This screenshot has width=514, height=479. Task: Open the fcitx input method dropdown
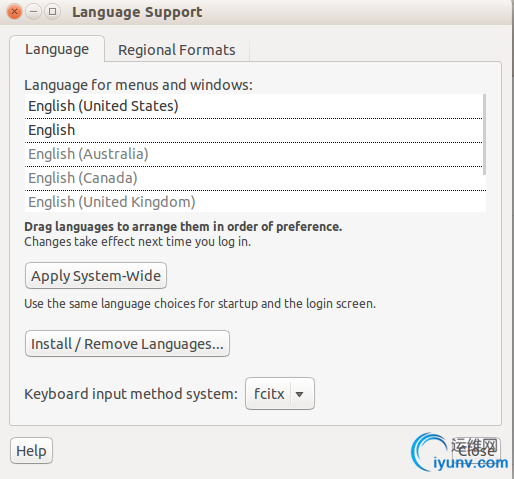pos(280,394)
